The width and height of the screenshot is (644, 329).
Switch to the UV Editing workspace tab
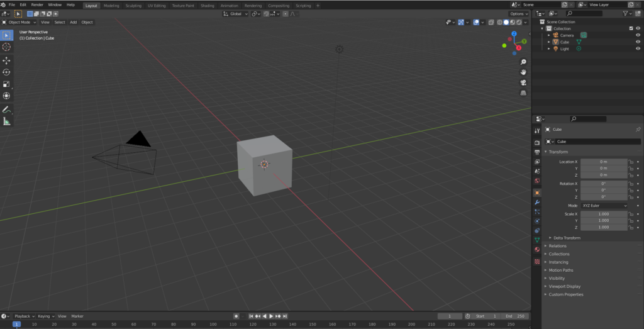click(157, 6)
